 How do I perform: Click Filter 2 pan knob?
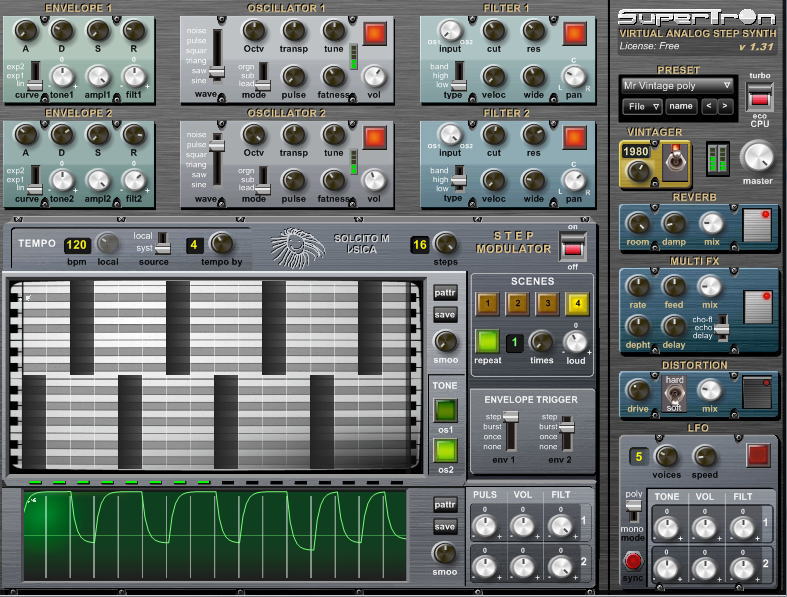[574, 181]
